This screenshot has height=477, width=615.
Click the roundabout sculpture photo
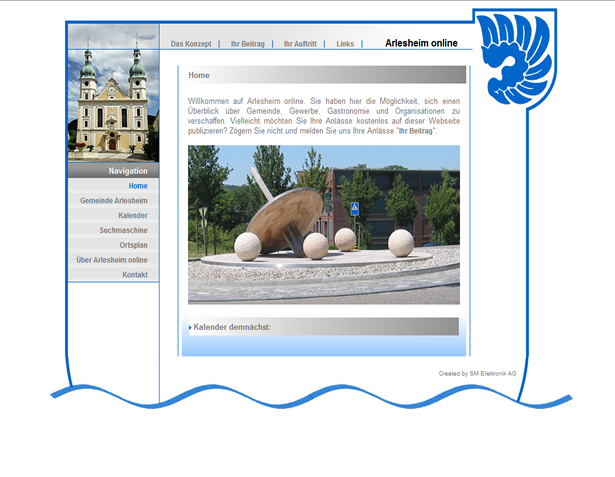[x=324, y=225]
